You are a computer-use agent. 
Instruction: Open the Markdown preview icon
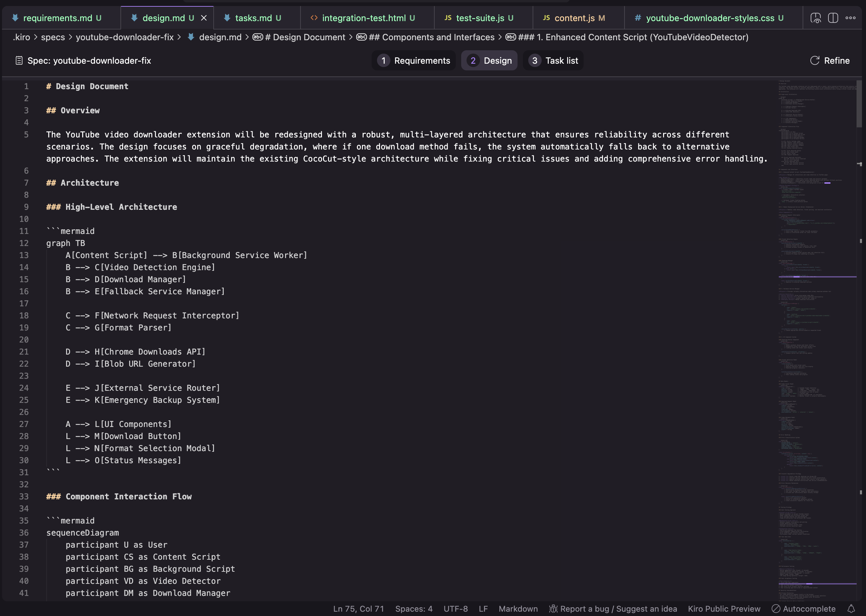816,18
